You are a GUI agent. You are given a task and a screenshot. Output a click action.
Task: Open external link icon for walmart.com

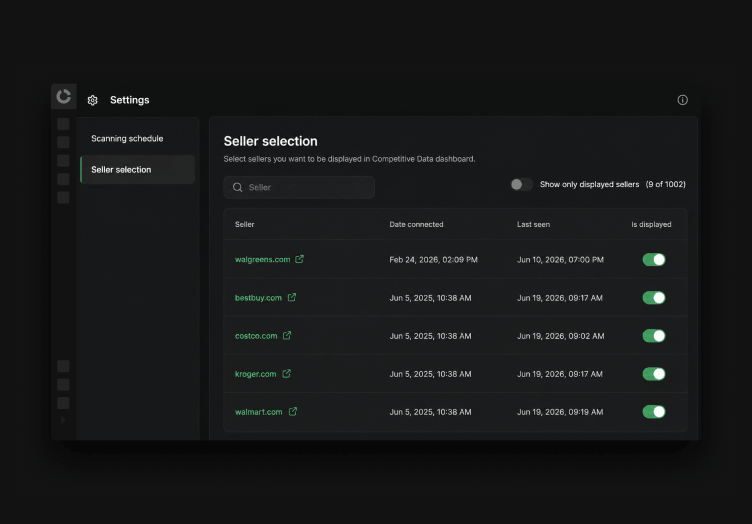point(293,411)
